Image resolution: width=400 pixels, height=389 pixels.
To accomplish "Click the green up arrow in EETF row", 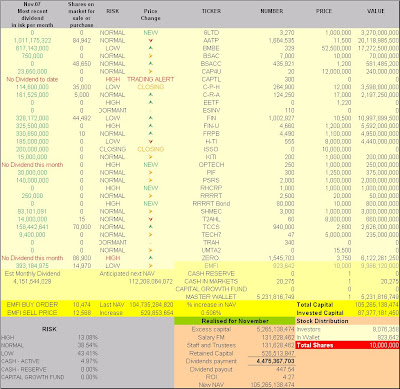I will coord(151,102).
